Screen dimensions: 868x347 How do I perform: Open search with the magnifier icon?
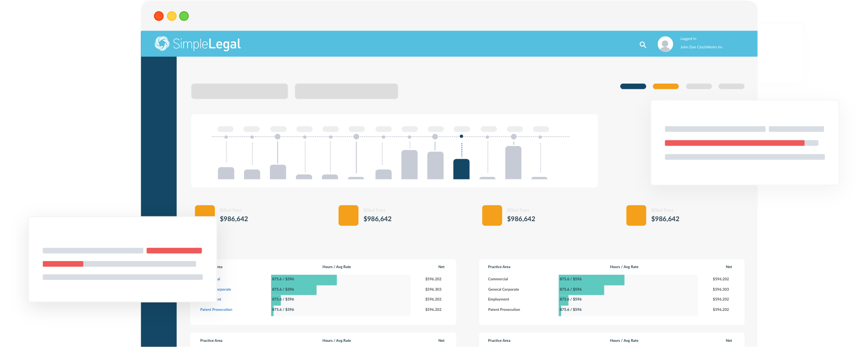coord(643,45)
